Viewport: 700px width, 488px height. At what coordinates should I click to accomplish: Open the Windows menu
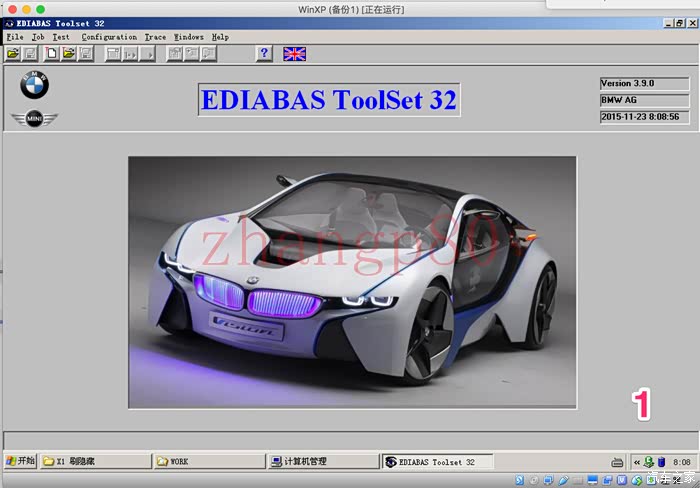(188, 37)
